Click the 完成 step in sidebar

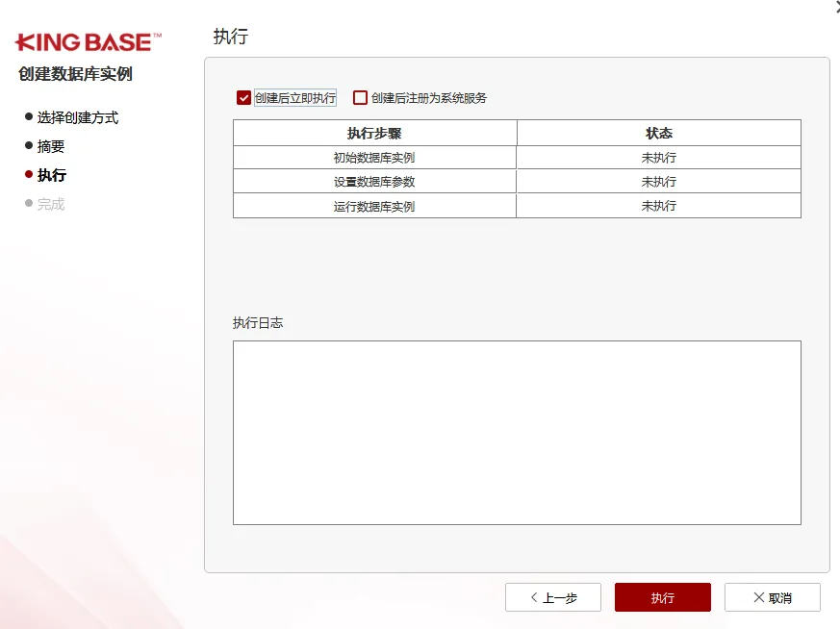[x=51, y=204]
